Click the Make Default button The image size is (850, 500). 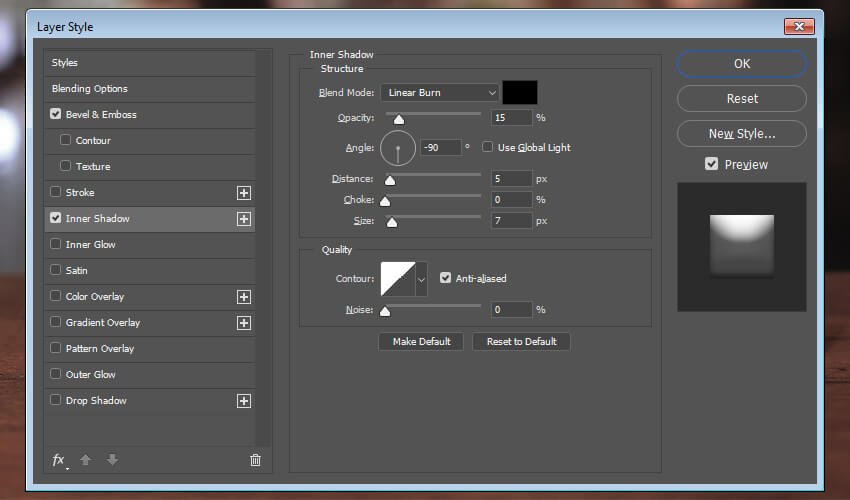click(421, 342)
